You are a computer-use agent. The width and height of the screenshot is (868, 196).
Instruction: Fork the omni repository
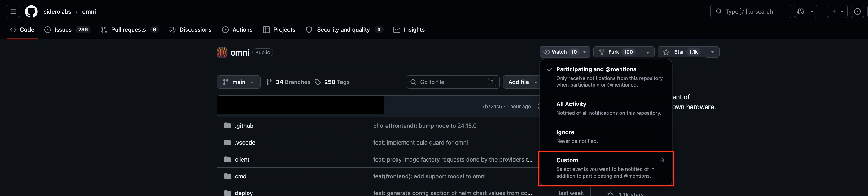[617, 52]
